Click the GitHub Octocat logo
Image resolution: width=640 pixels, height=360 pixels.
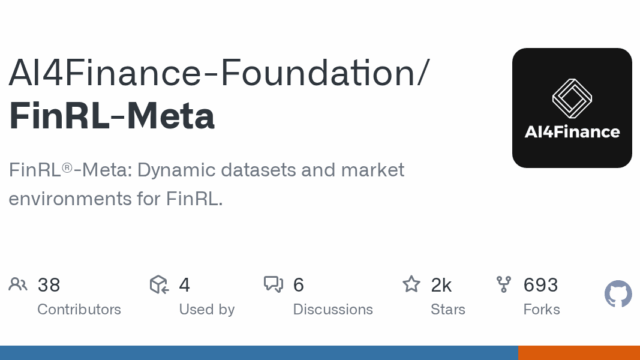pos(618,293)
